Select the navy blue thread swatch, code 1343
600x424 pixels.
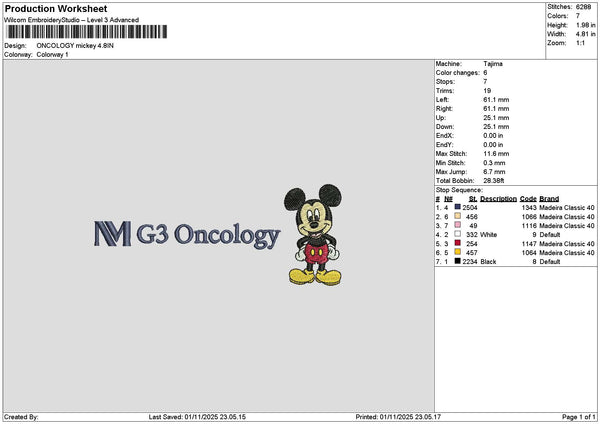click(457, 207)
